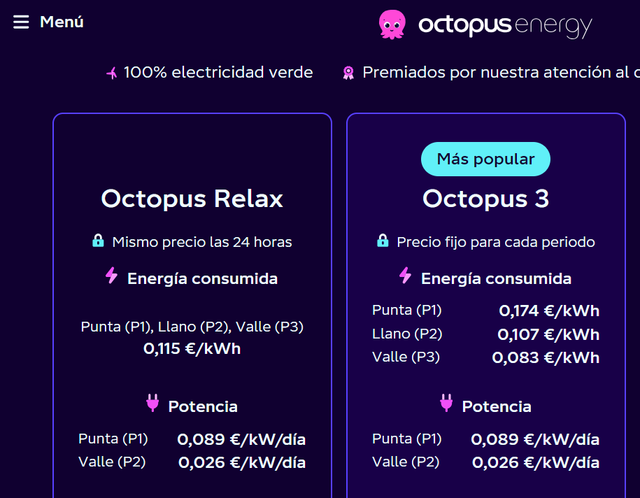640x498 pixels.
Task: Select the Octopus Relax plan title
Action: tap(192, 199)
